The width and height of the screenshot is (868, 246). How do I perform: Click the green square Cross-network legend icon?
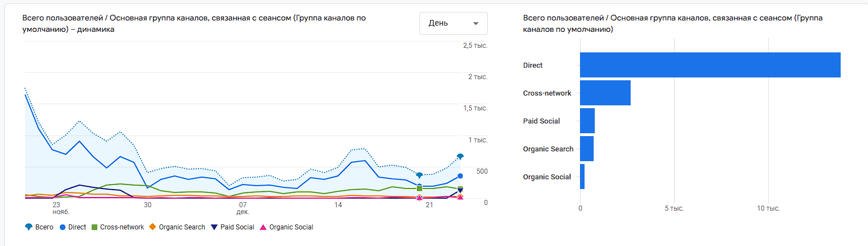tap(94, 227)
